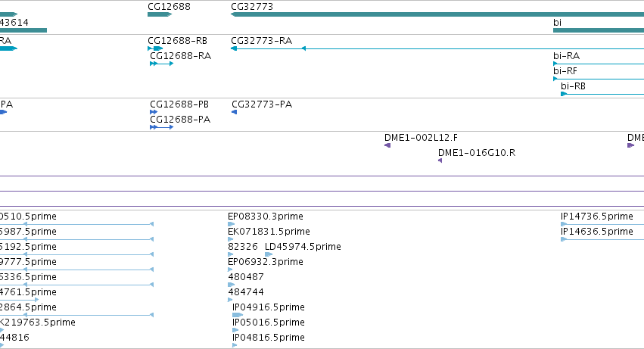This screenshot has height=349, width=644.
Task: Click the CG12688-PA protein glyph
Action: coord(161,127)
